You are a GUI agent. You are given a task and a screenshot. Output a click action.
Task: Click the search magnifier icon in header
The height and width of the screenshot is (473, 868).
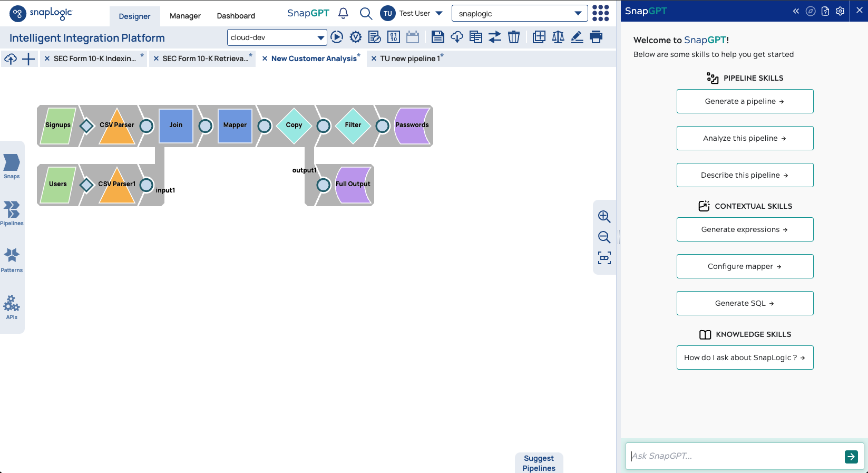[x=366, y=13]
